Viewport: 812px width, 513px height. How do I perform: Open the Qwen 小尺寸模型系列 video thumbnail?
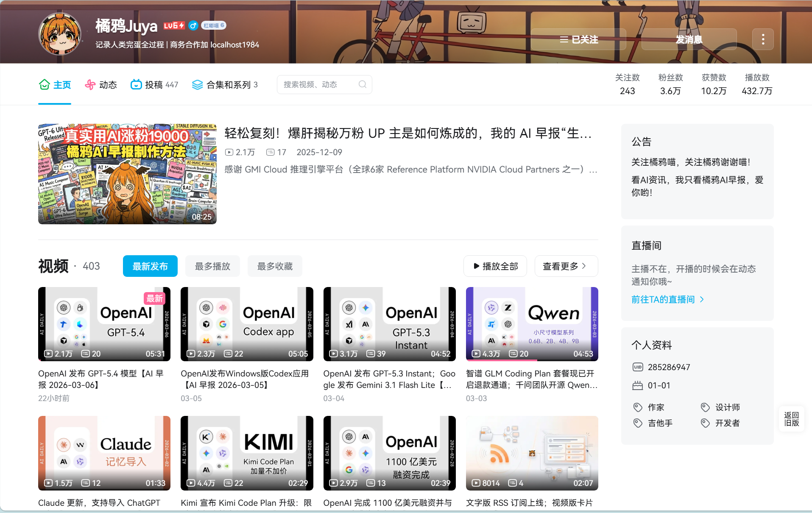(x=532, y=324)
